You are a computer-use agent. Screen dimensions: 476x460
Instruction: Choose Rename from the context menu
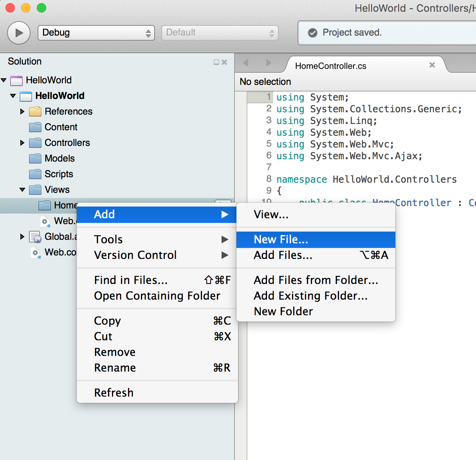tap(157, 368)
